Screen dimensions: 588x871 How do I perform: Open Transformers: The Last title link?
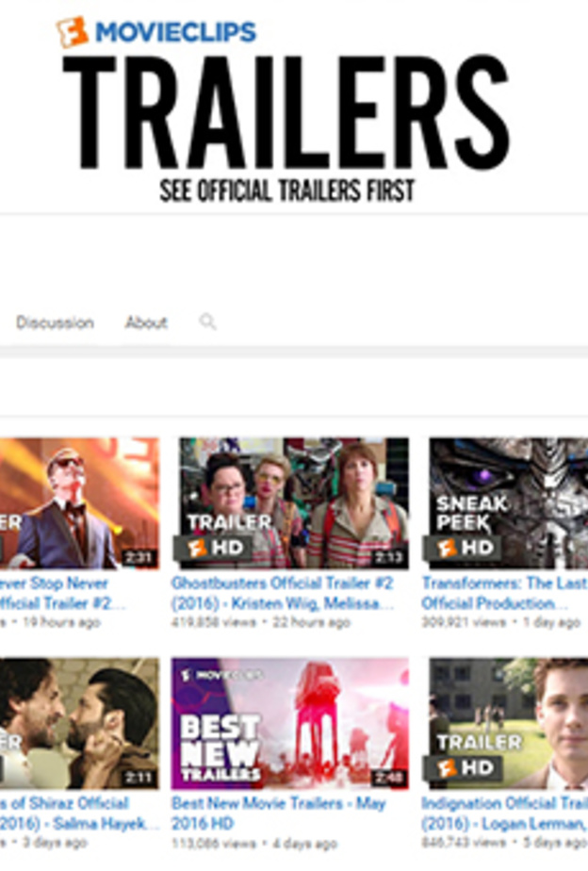coord(504,593)
